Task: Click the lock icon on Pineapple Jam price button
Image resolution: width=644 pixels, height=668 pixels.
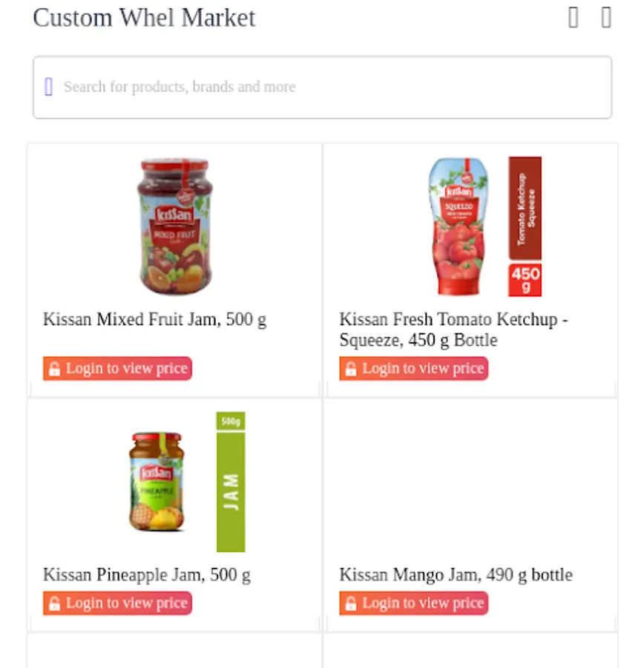Action: 54,603
